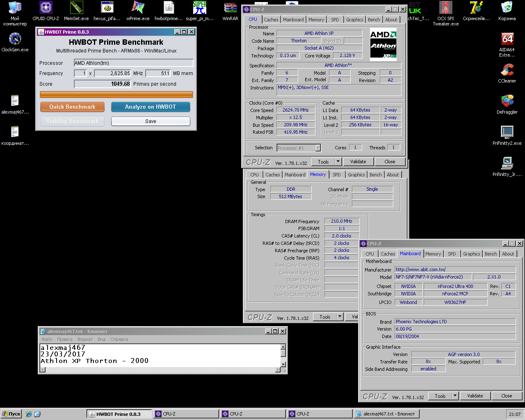
Task: Expand Tools arrow in mainboard CPU-Z window
Action: click(455, 396)
